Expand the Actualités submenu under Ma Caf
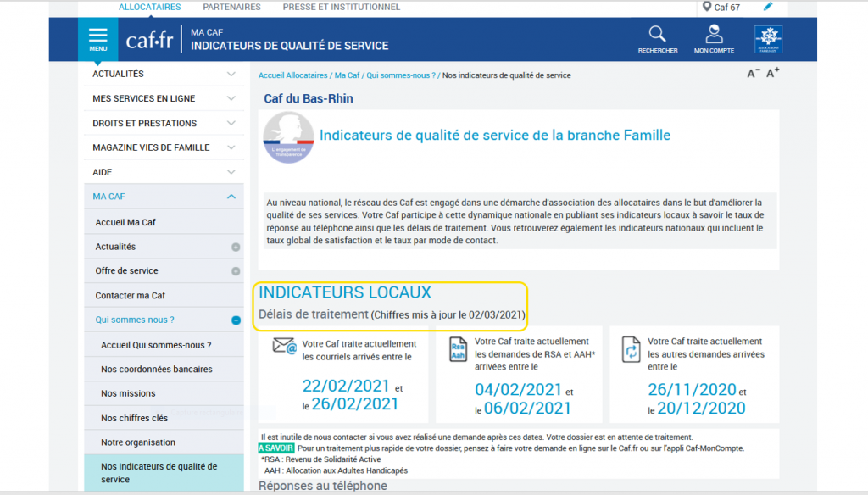Image resolution: width=868 pixels, height=495 pixels. (236, 247)
